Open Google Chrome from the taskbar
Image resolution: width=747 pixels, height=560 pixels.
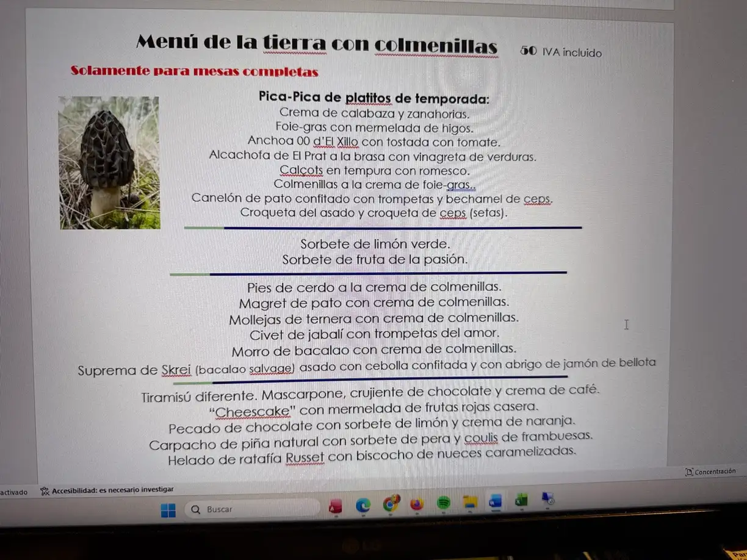tap(391, 504)
